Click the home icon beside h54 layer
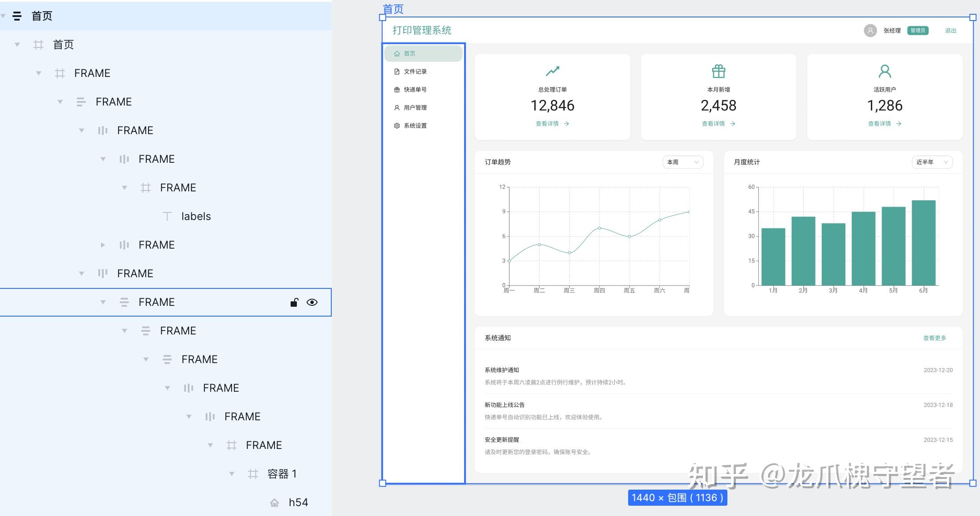 (275, 503)
